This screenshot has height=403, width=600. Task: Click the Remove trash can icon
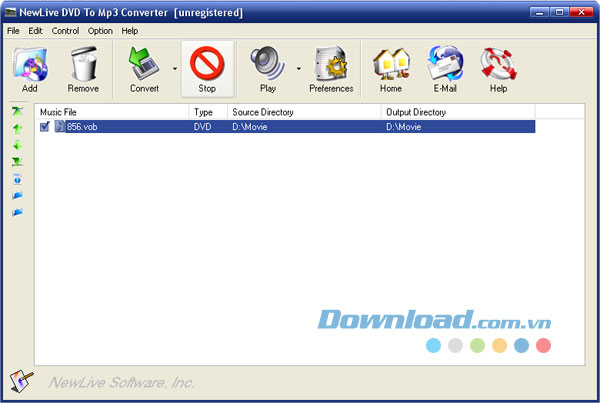84,64
